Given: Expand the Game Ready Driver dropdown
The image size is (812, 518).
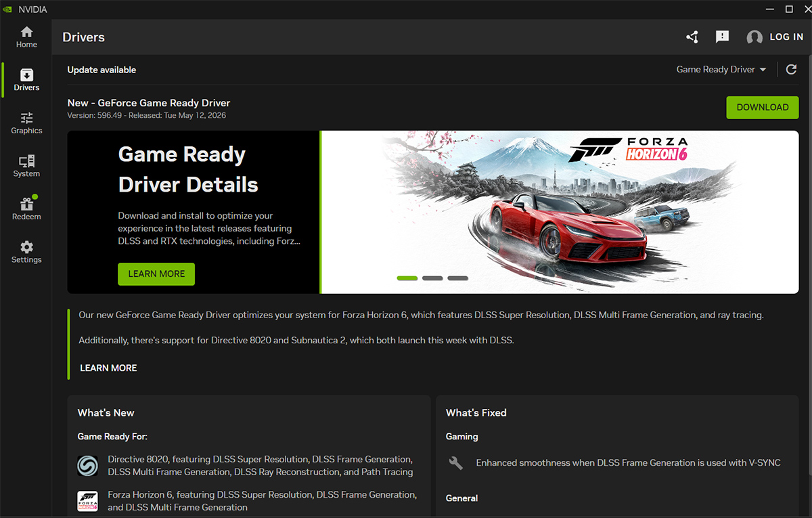Looking at the screenshot, I should (721, 69).
